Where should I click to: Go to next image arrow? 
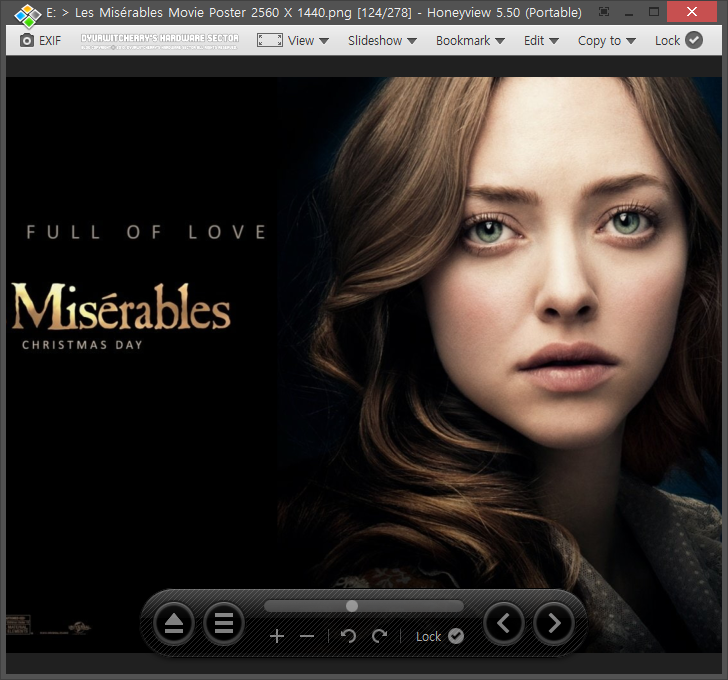pyautogui.click(x=554, y=623)
